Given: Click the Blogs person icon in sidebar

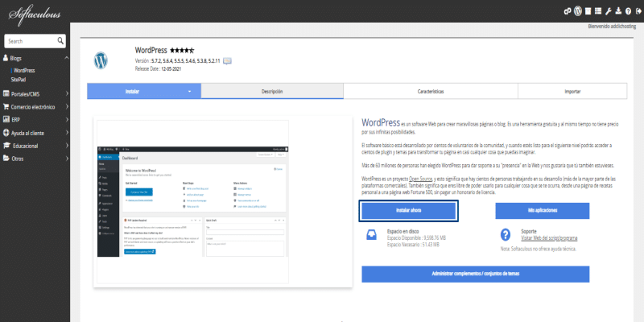Looking at the screenshot, I should pyautogui.click(x=6, y=58).
